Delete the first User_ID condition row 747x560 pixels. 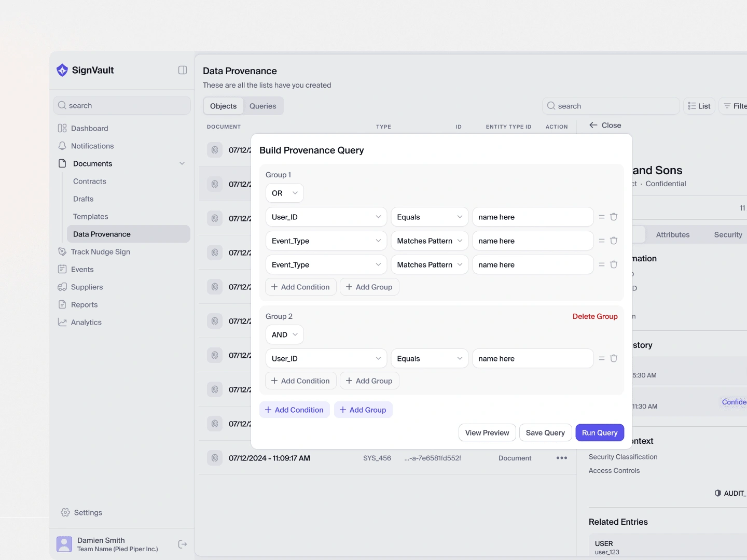coord(614,217)
